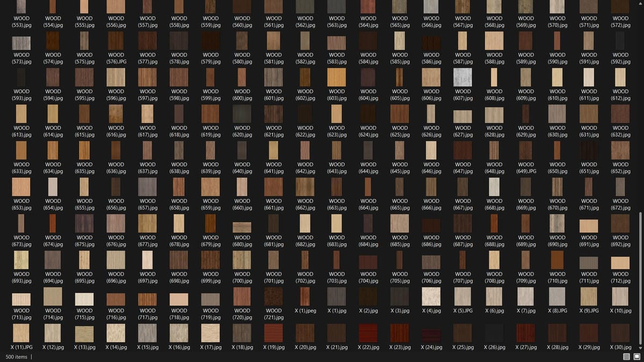
Task: Switch to details list view
Action: [x=626, y=357]
